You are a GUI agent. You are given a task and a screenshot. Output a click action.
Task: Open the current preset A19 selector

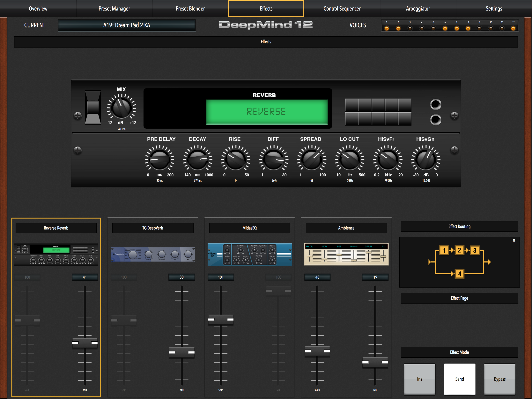127,25
